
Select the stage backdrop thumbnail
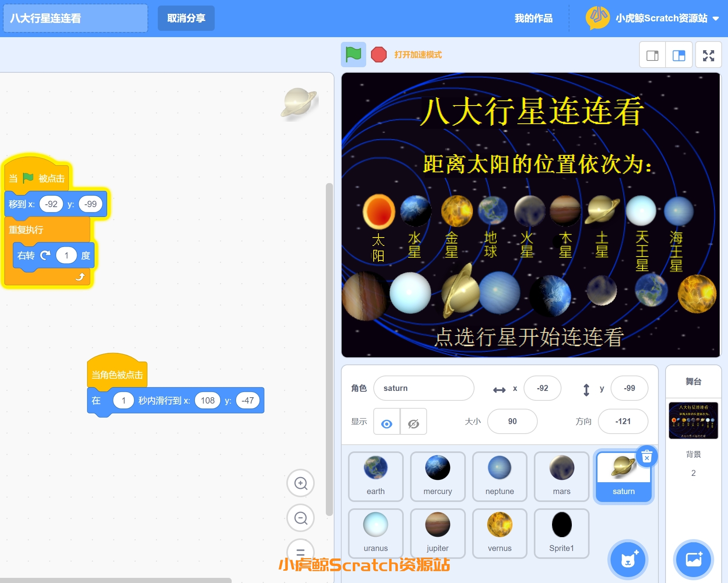(693, 421)
